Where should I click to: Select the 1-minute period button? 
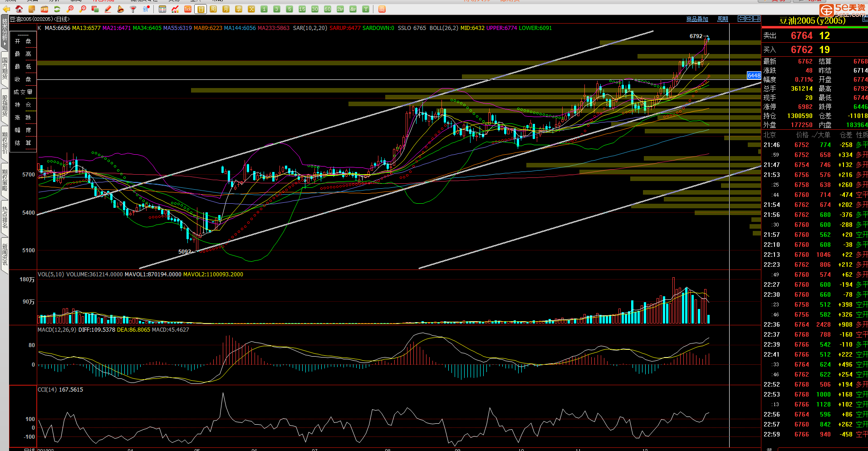[x=264, y=9]
